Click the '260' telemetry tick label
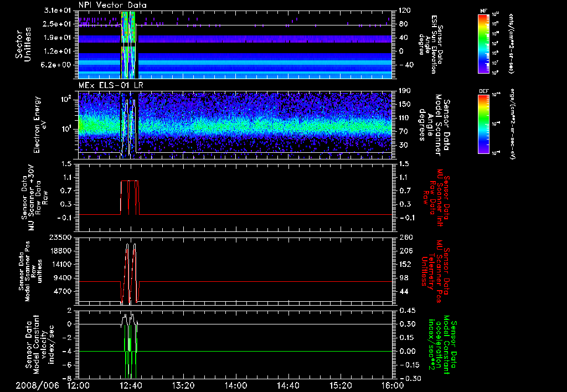Viewport: 567px width, 392px height. tap(405, 237)
